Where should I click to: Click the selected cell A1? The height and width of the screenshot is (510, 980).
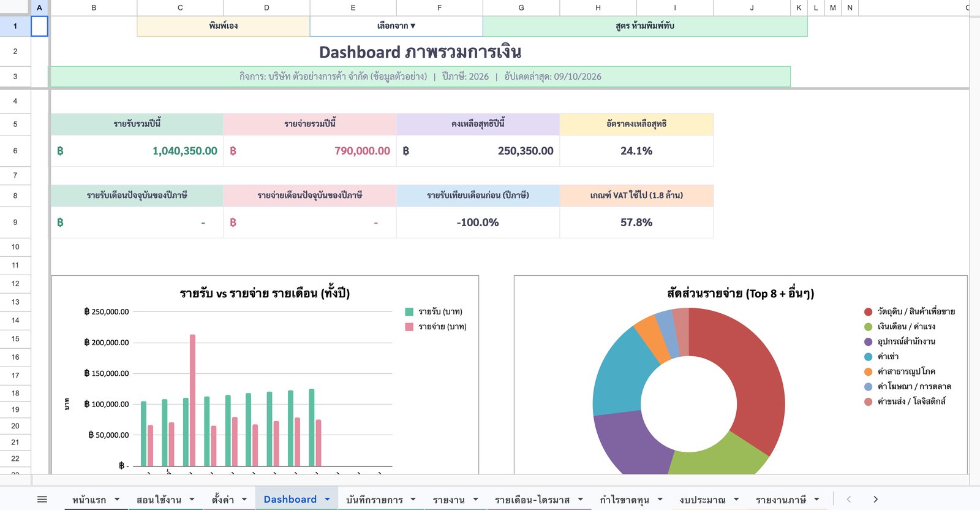point(39,26)
